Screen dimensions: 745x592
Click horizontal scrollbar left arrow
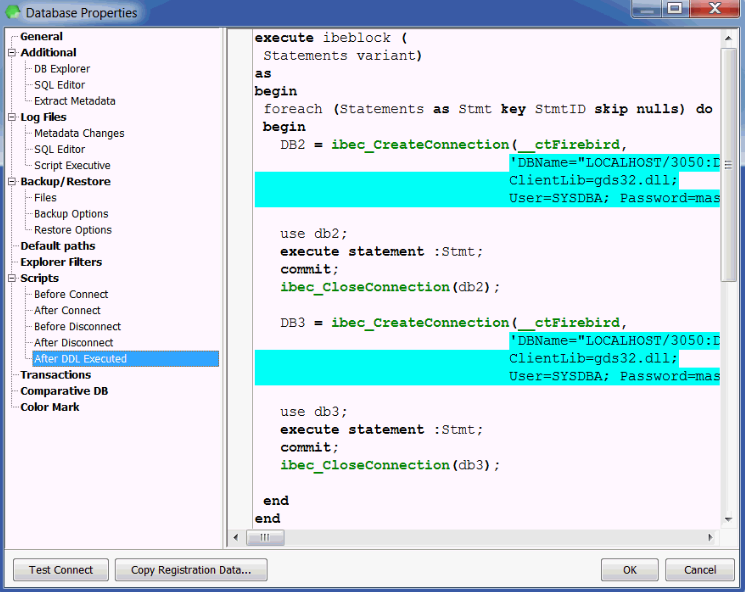click(x=236, y=537)
